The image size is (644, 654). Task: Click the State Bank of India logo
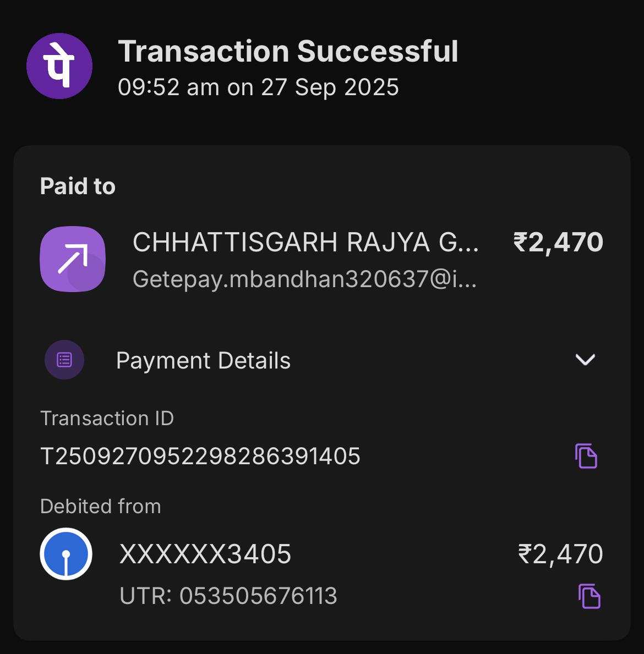point(66,554)
